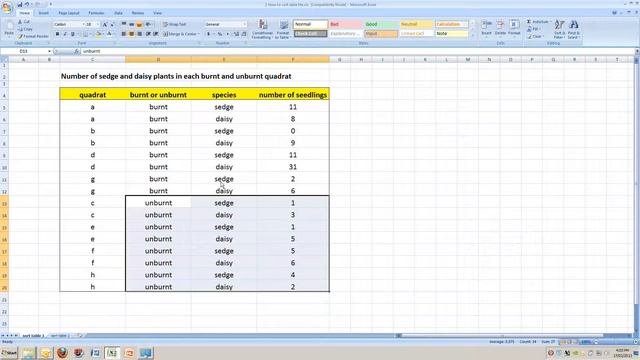Screen dimensions: 640x360
Task: Click the Increase Decimal icon
Action: (236, 34)
